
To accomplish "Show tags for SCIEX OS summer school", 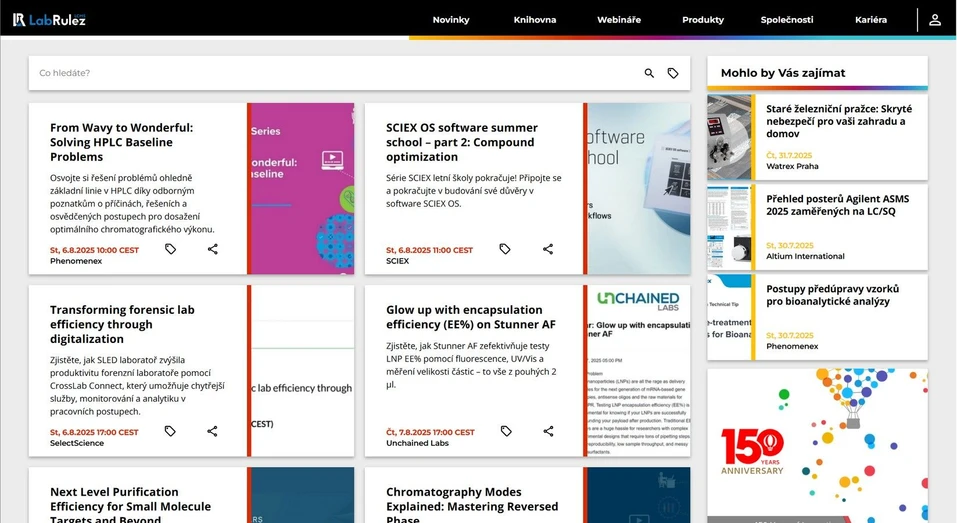I will (505, 249).
